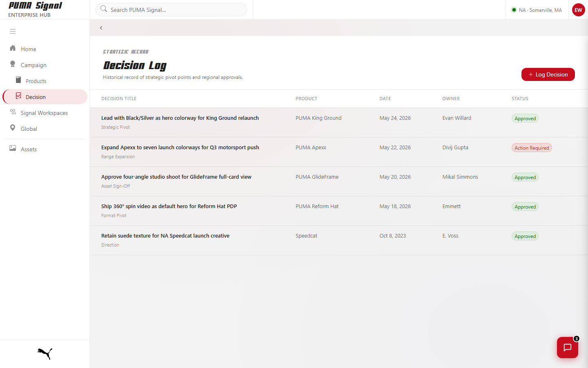
Task: Click the Asset Sign-Off tag
Action: pos(116,186)
